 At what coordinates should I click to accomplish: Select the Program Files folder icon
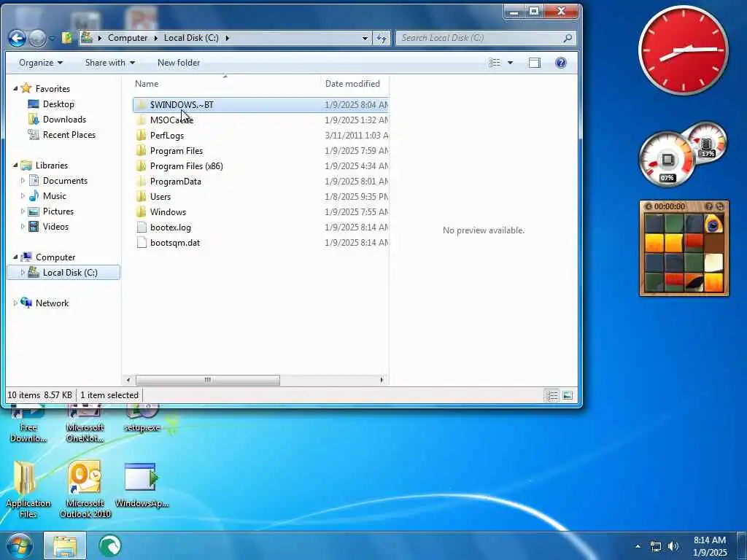click(x=141, y=151)
